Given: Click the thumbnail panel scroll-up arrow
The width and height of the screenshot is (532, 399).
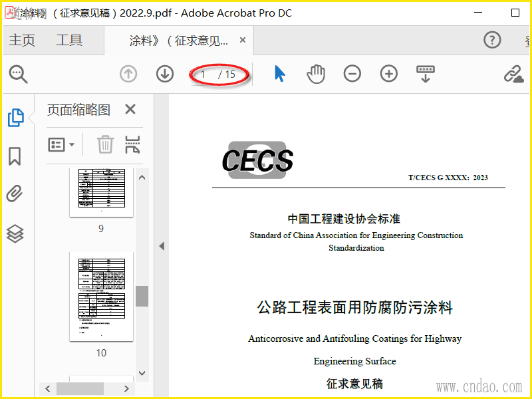Looking at the screenshot, I should click(142, 178).
